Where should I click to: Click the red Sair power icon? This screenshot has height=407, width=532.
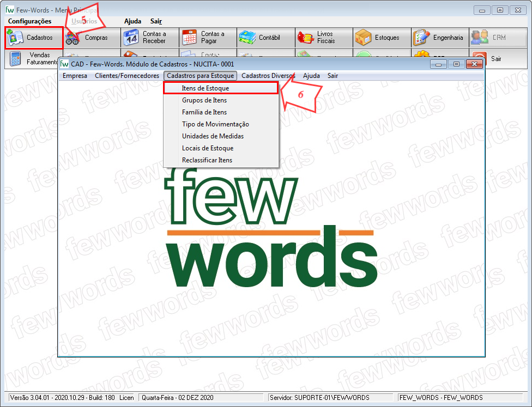click(480, 59)
